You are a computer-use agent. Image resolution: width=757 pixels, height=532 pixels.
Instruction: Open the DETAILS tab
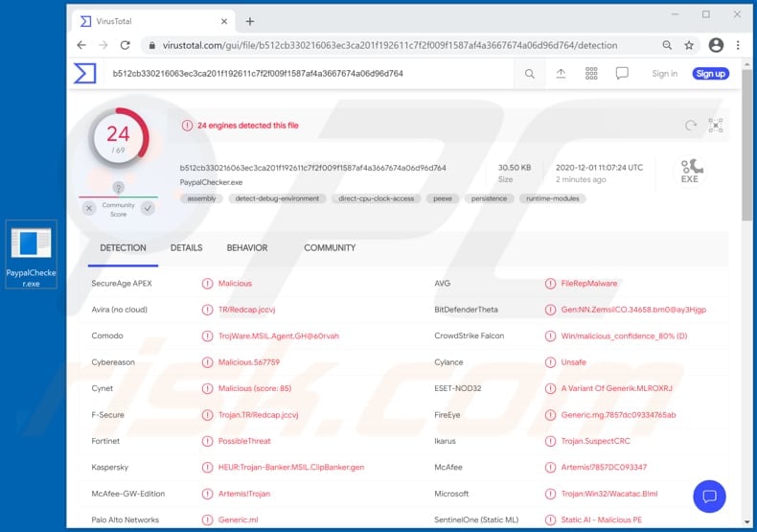[186, 248]
